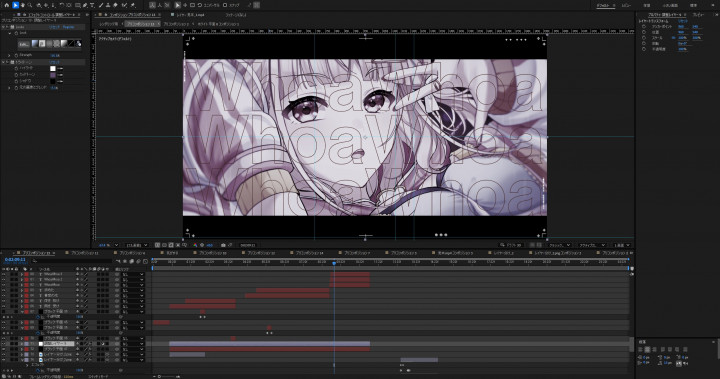Open parent dropdown for first text layer
The width and height of the screenshot is (720, 379).
click(133, 274)
